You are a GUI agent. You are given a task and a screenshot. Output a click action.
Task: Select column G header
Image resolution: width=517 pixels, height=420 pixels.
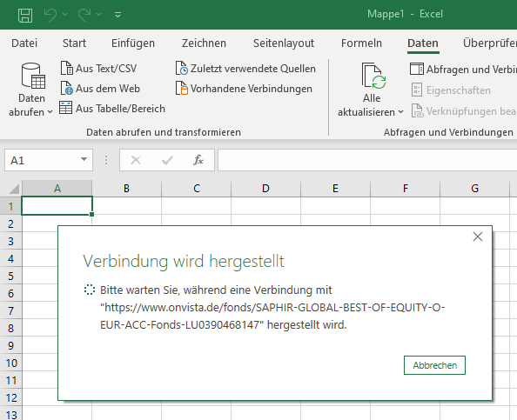point(475,189)
